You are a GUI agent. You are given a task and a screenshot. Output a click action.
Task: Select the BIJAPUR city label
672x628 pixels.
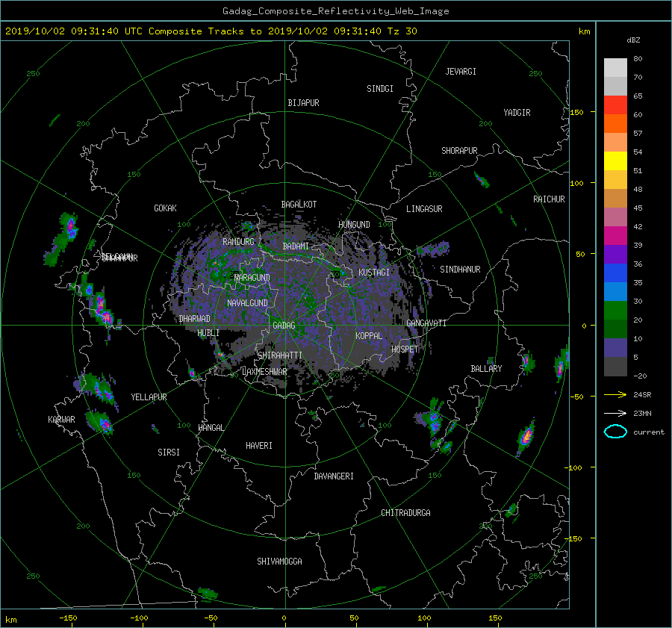coord(303,103)
